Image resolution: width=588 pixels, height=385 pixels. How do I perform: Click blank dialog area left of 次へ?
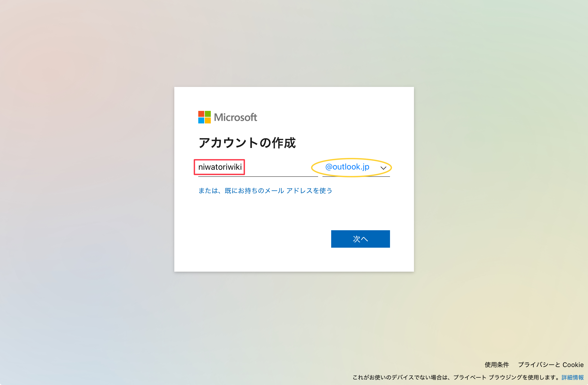tap(253, 239)
